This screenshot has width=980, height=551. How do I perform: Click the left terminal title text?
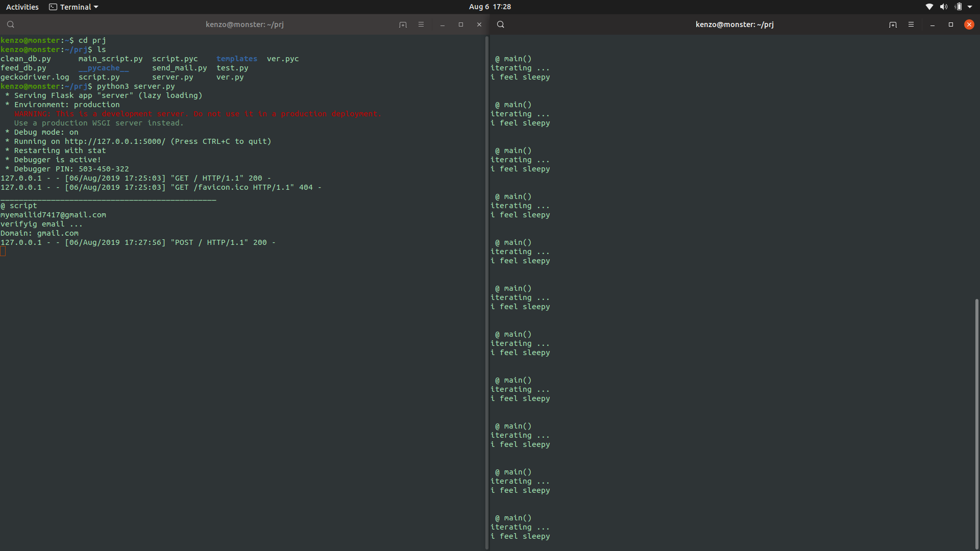pos(244,24)
